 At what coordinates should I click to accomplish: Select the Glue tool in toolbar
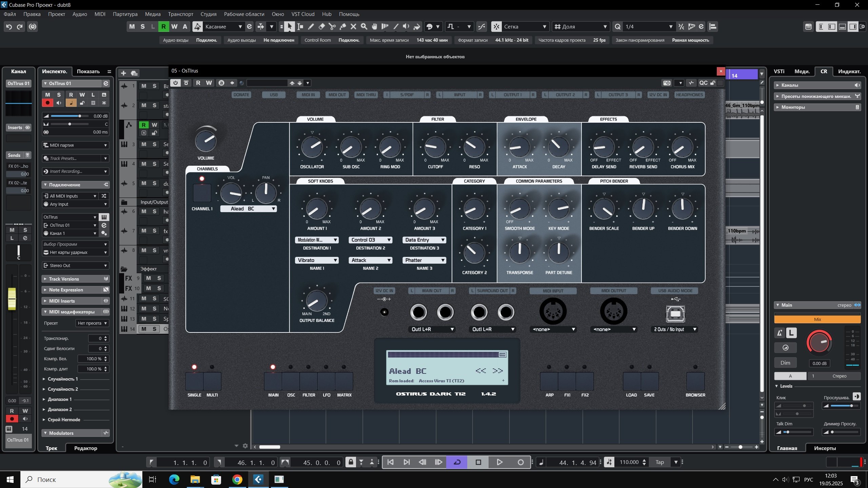tap(342, 26)
